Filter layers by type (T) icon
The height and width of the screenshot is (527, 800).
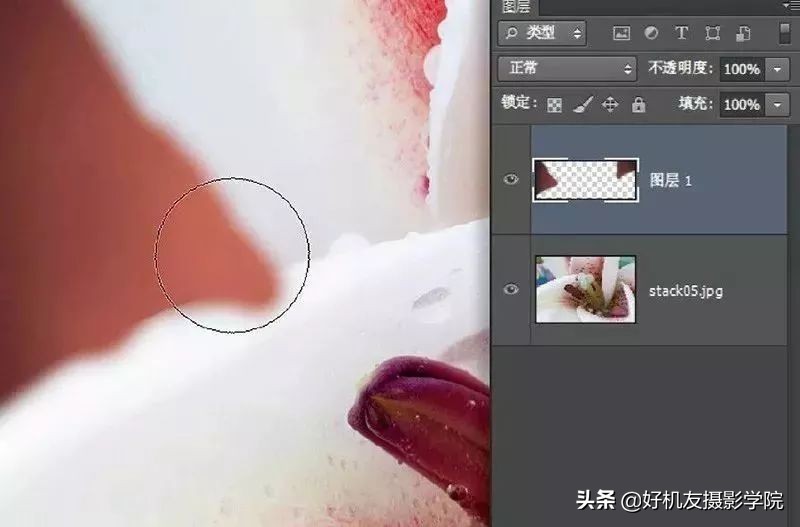click(x=681, y=33)
